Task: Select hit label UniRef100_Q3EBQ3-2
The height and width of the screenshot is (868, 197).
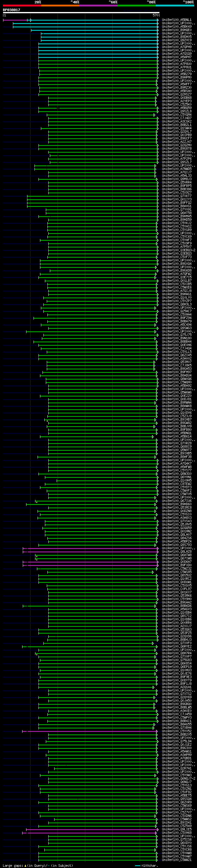Action: (179, 250)
